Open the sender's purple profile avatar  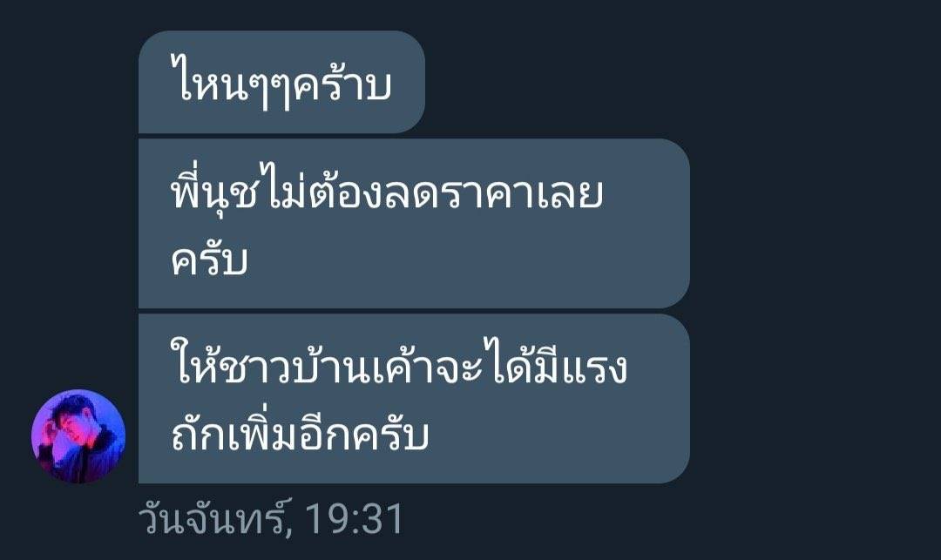[78, 436]
